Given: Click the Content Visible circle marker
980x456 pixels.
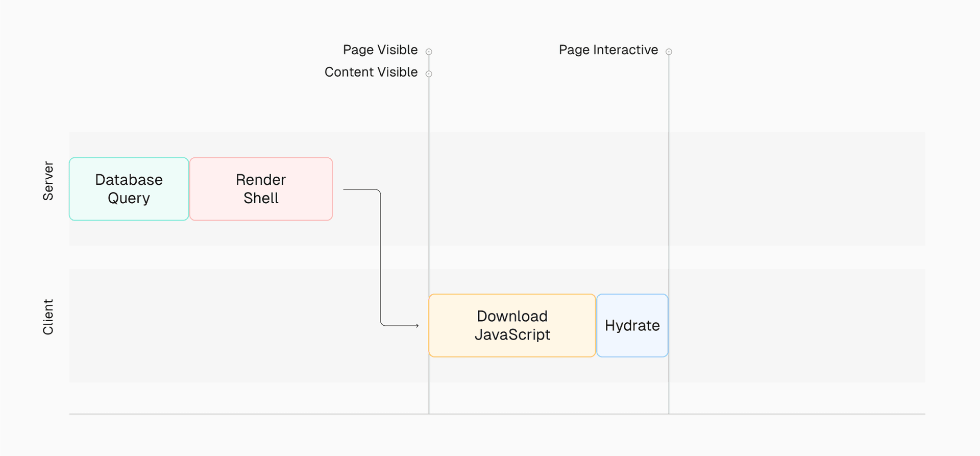Looking at the screenshot, I should [429, 74].
